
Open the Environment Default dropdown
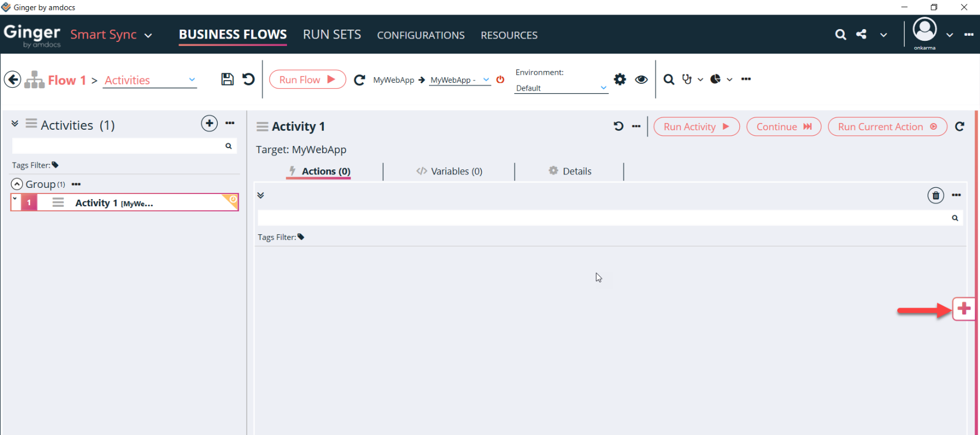561,88
